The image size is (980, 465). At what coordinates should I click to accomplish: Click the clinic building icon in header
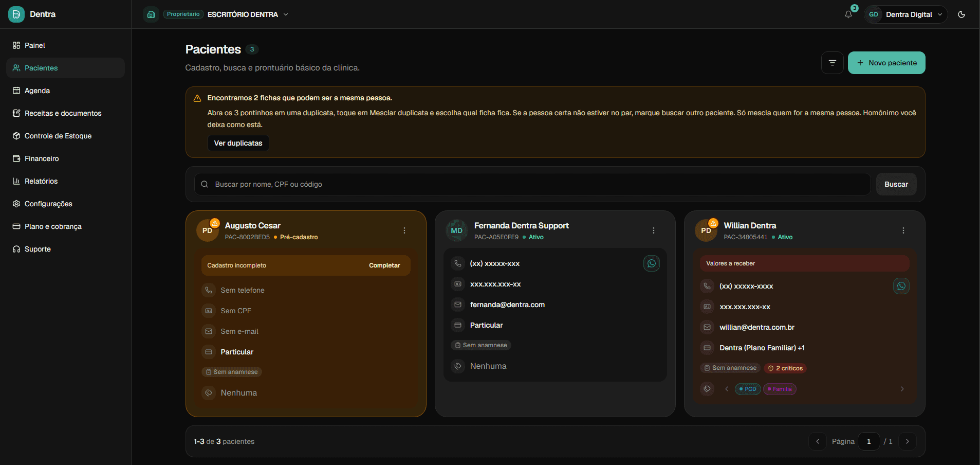point(151,14)
